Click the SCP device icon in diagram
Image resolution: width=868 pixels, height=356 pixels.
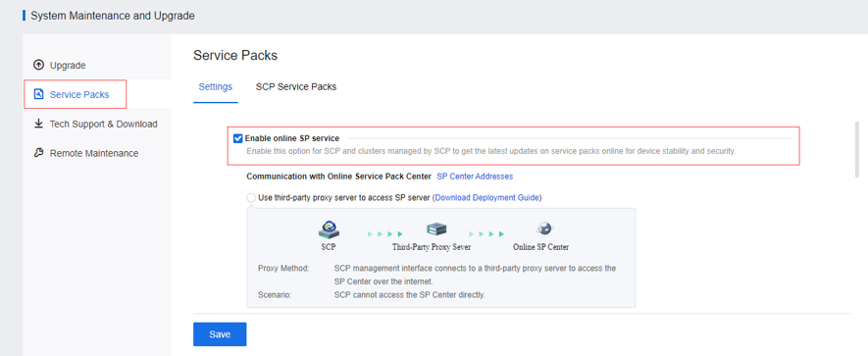[x=329, y=229]
